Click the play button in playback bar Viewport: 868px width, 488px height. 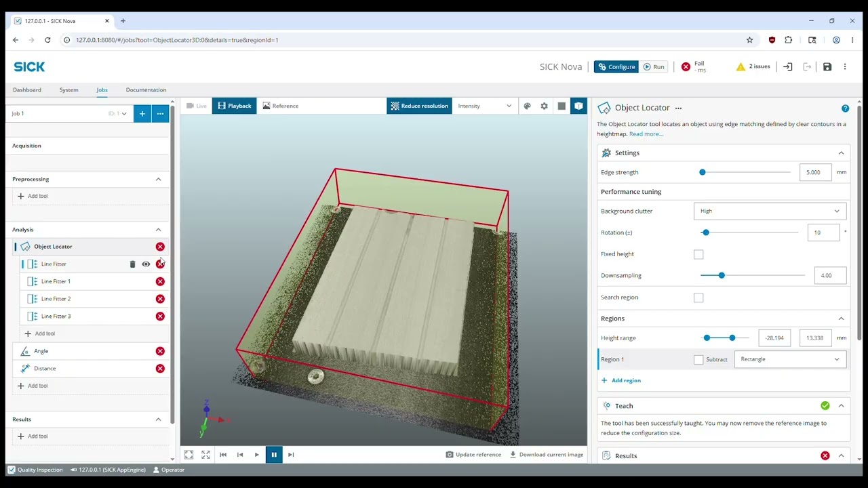point(256,455)
